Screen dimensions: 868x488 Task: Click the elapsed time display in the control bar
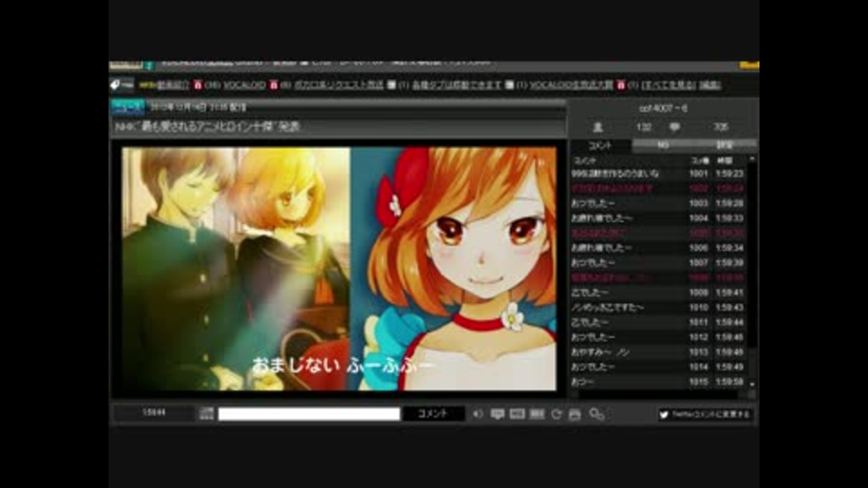(154, 413)
